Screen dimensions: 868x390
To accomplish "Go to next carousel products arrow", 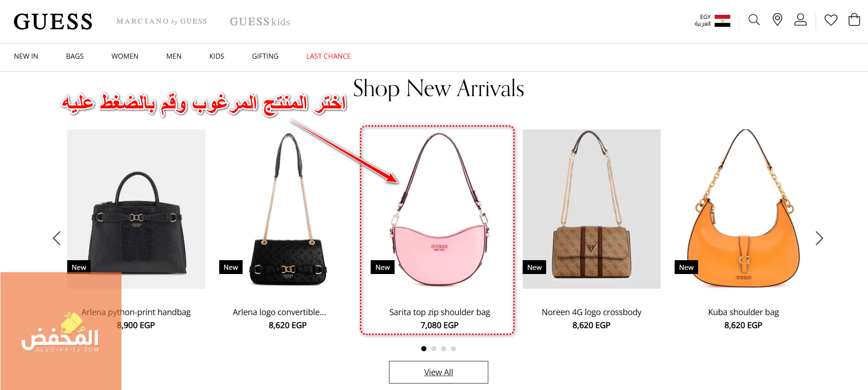I will coord(819,238).
